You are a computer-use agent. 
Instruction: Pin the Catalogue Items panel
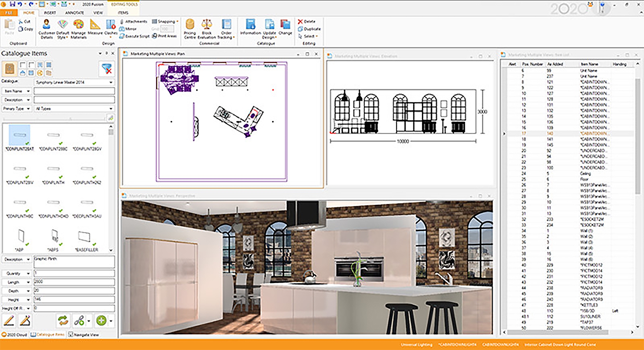[107, 53]
